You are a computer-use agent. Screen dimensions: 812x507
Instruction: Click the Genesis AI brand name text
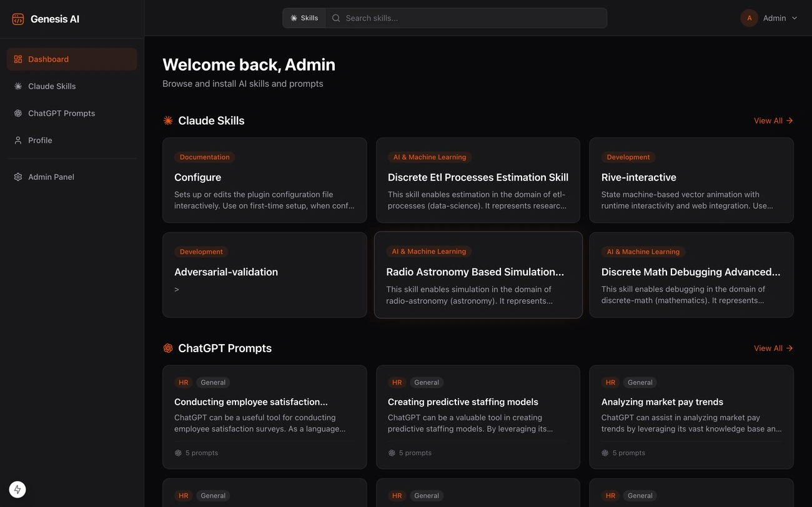coord(55,19)
